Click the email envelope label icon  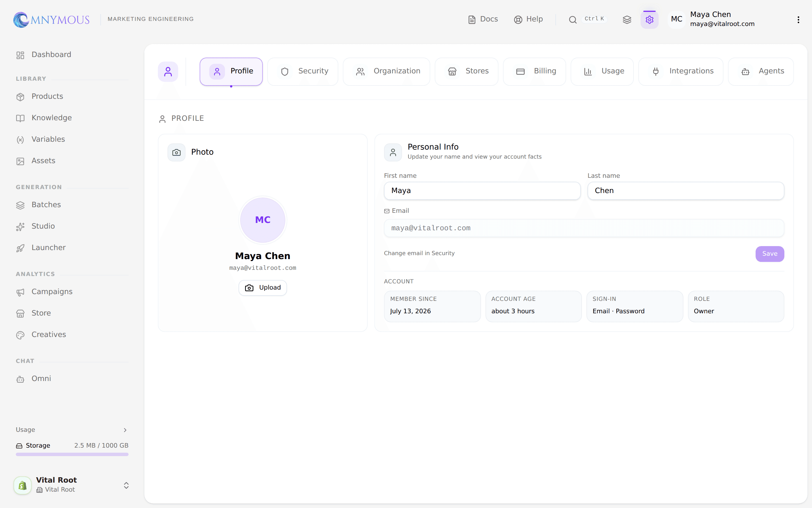387,211
